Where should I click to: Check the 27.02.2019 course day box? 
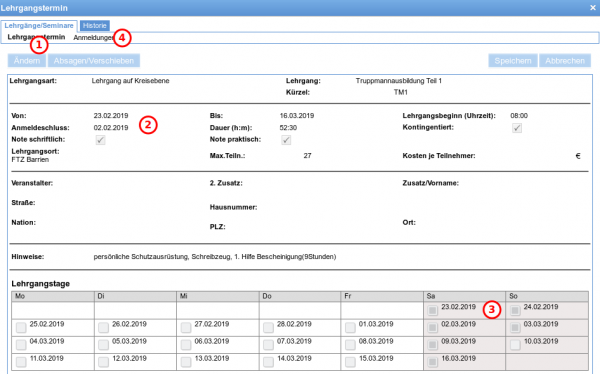[x=186, y=327]
